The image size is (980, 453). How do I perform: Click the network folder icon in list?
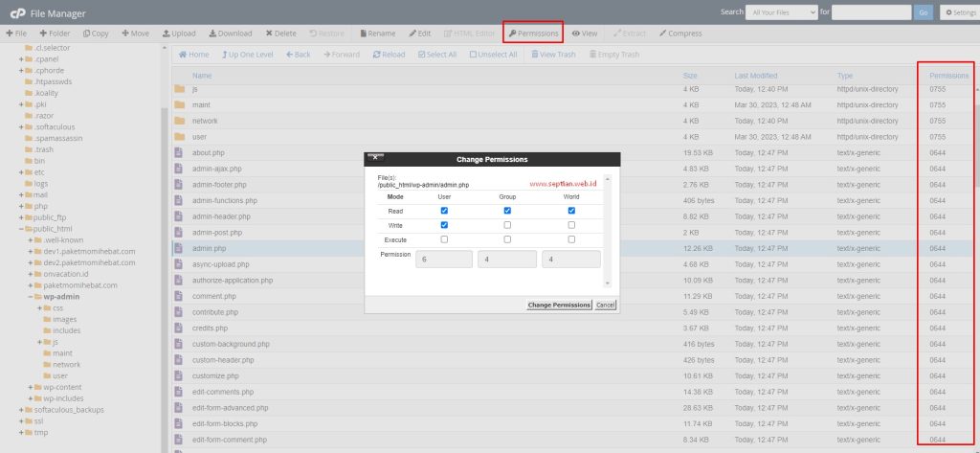179,121
